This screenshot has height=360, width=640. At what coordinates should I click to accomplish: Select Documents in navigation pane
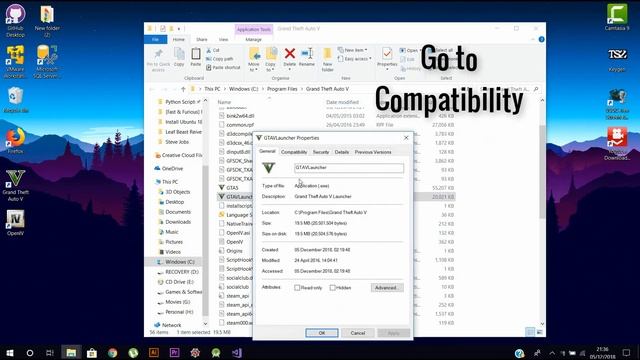(x=178, y=212)
